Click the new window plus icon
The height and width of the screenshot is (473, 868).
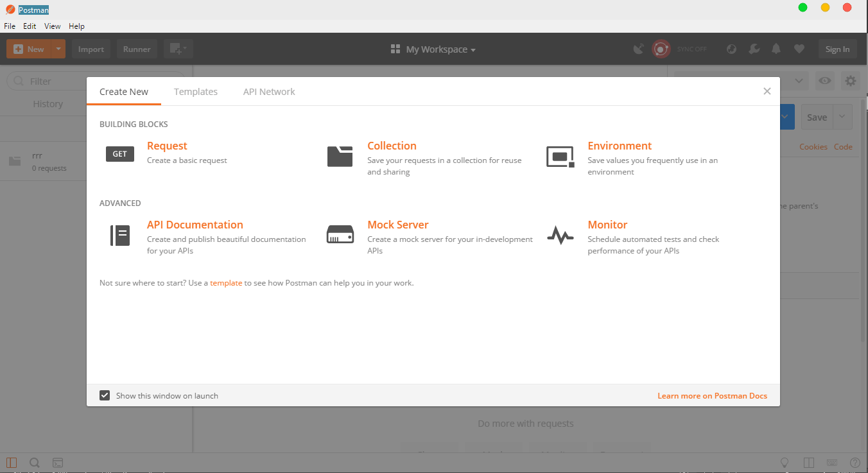[178, 49]
